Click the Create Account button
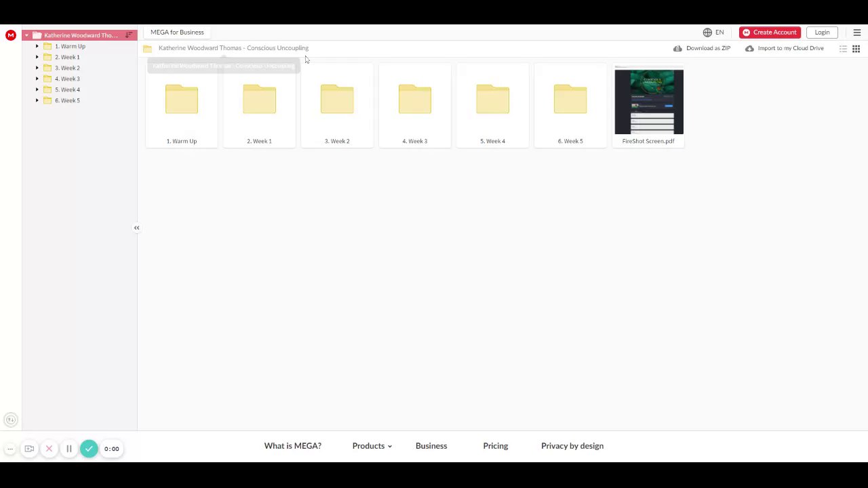 pyautogui.click(x=770, y=33)
